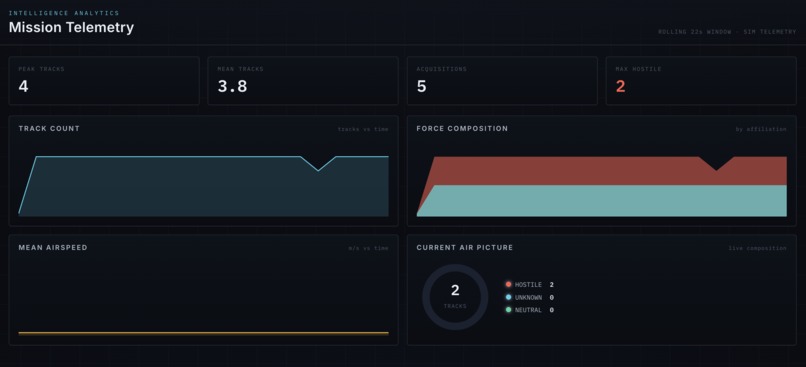Viewport: 806px width, 367px height.
Task: Click the m/s vs time subtitle
Action: (x=369, y=248)
